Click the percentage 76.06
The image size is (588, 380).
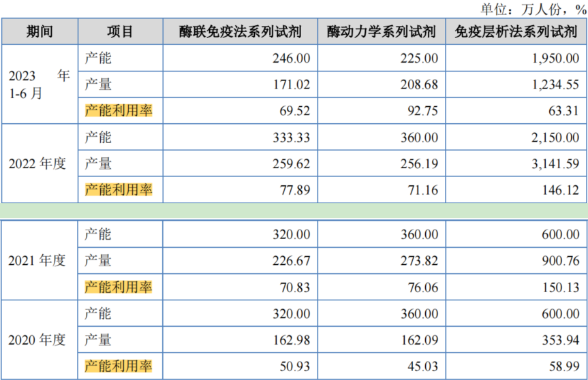click(x=423, y=287)
